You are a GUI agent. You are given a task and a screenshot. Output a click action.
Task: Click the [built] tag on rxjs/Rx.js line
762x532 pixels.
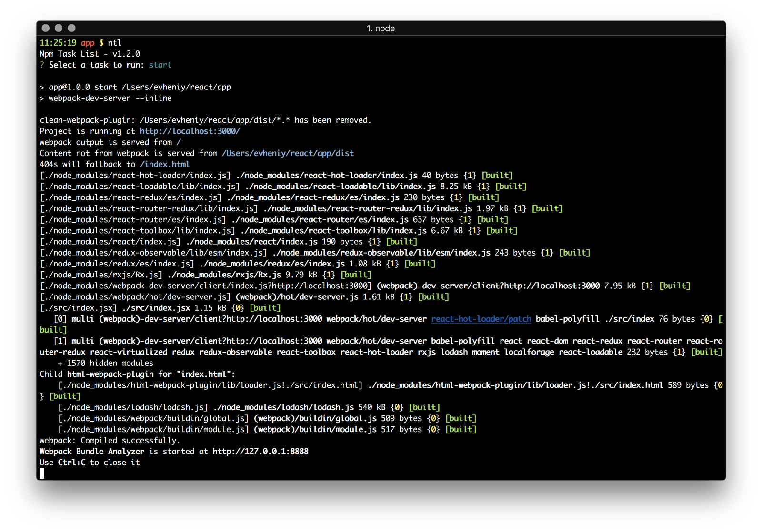(356, 275)
